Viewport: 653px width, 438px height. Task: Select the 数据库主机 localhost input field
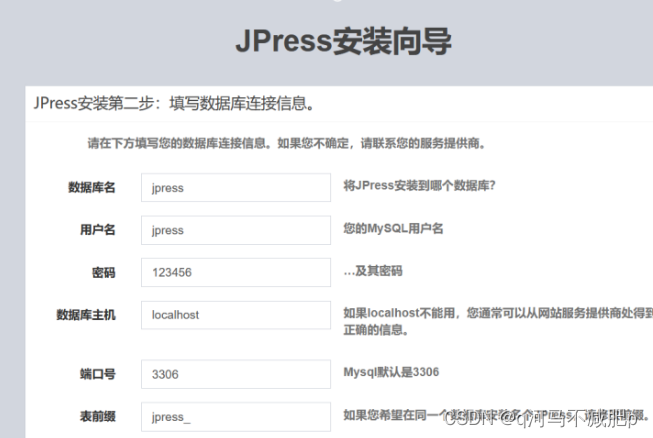click(x=236, y=315)
